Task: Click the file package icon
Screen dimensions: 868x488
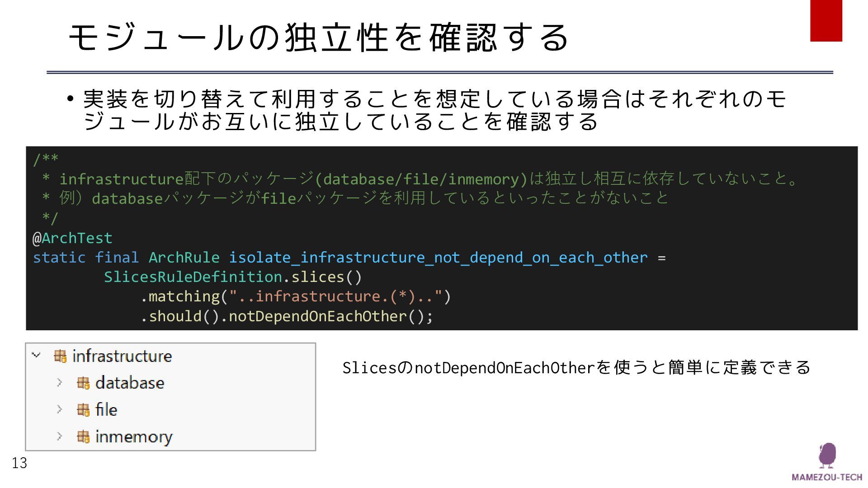Action: coord(83,410)
